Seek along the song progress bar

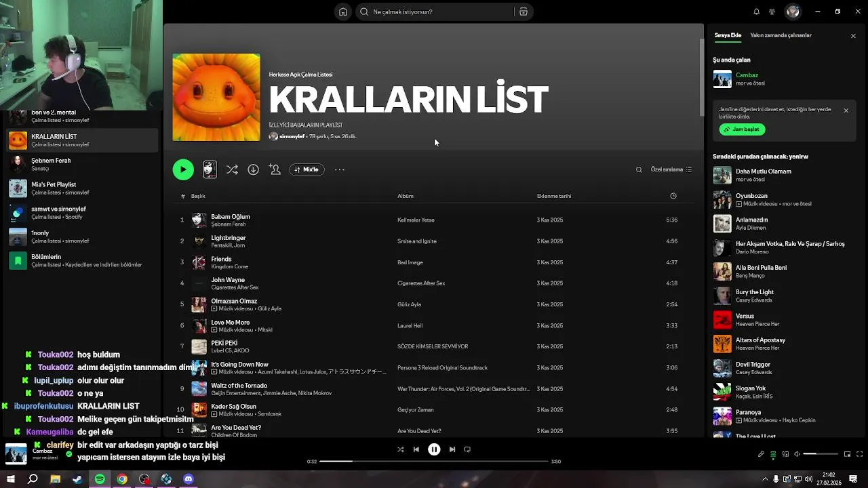click(434, 462)
